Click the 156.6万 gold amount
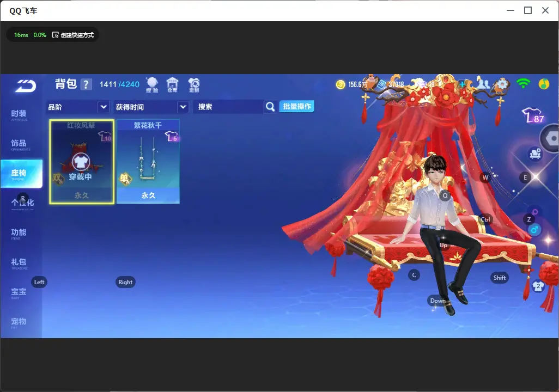Viewport: 559px width, 392px height. click(357, 84)
